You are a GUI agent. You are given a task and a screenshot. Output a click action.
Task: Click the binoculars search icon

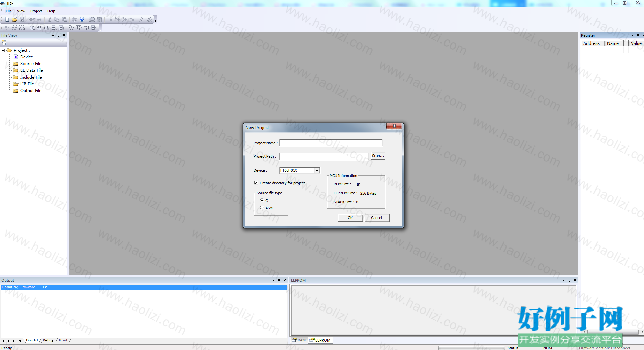[x=99, y=20]
